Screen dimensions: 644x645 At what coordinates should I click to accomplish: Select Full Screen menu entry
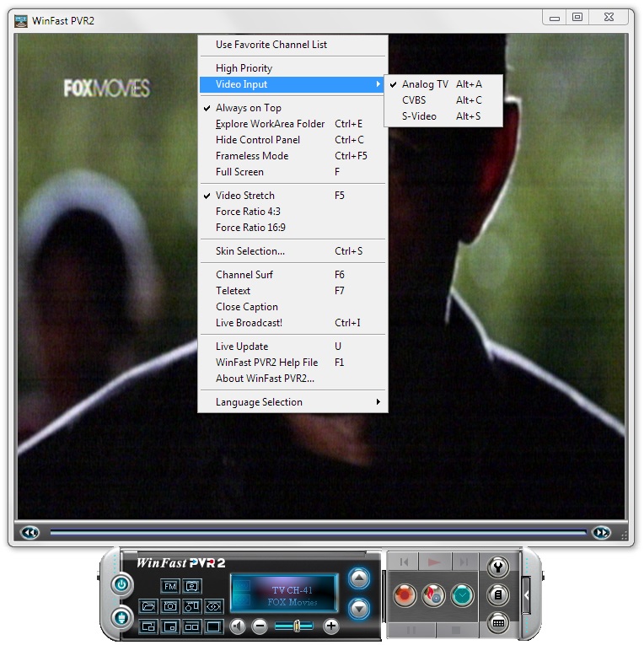click(239, 172)
